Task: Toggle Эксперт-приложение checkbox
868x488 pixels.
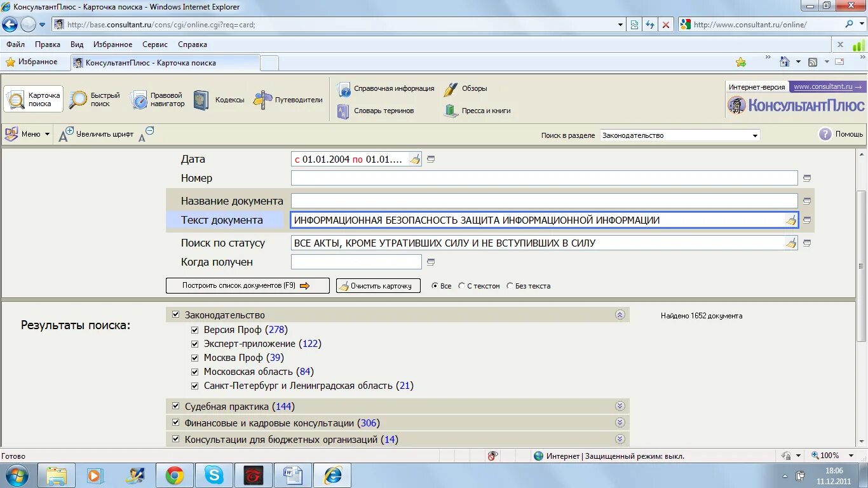Action: tap(195, 344)
